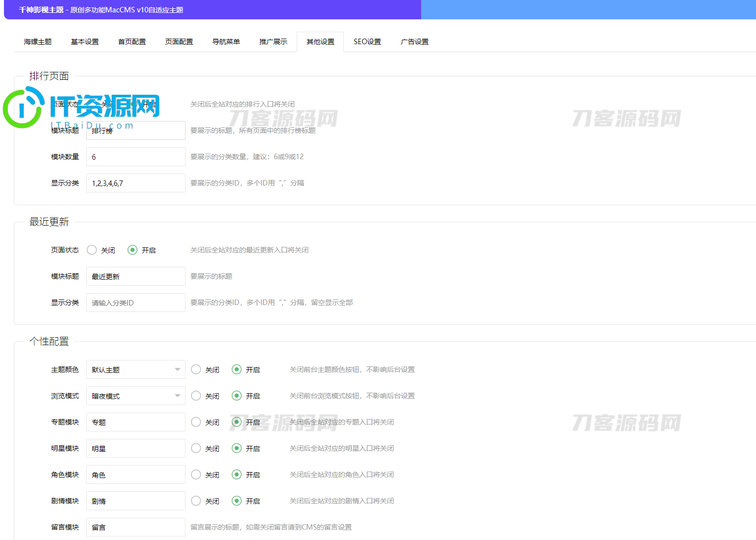Image resolution: width=756 pixels, height=540 pixels.
Task: Click the hint about CMS的留言设置
Action: point(271,527)
